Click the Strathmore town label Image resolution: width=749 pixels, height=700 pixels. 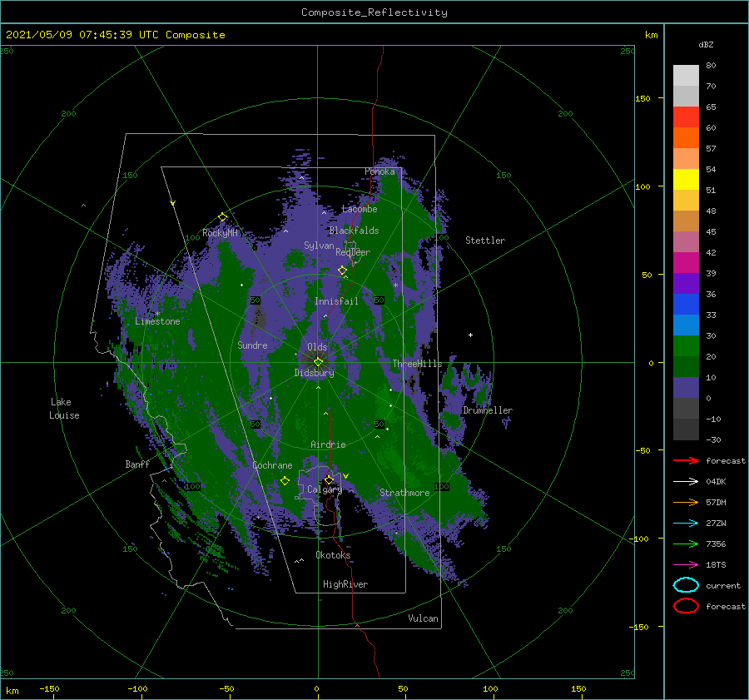point(404,493)
